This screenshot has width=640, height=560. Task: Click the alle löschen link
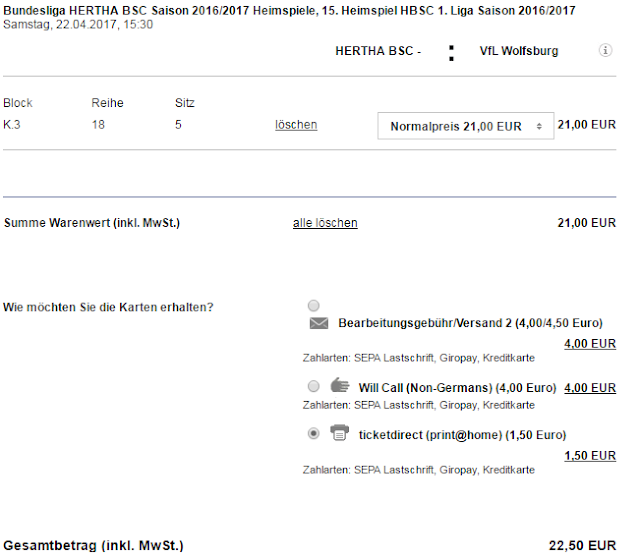[325, 222]
